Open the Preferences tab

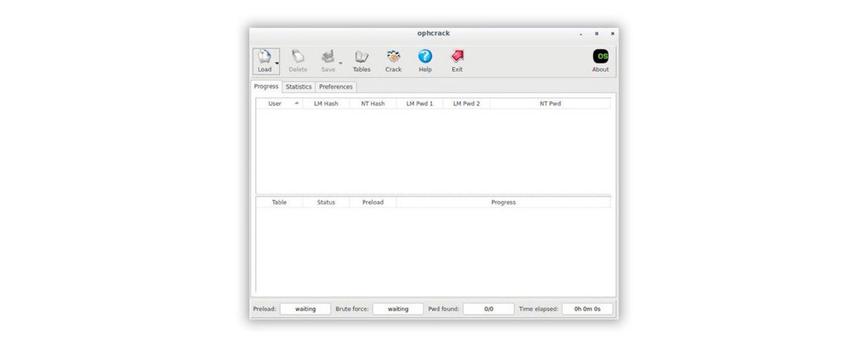(336, 87)
